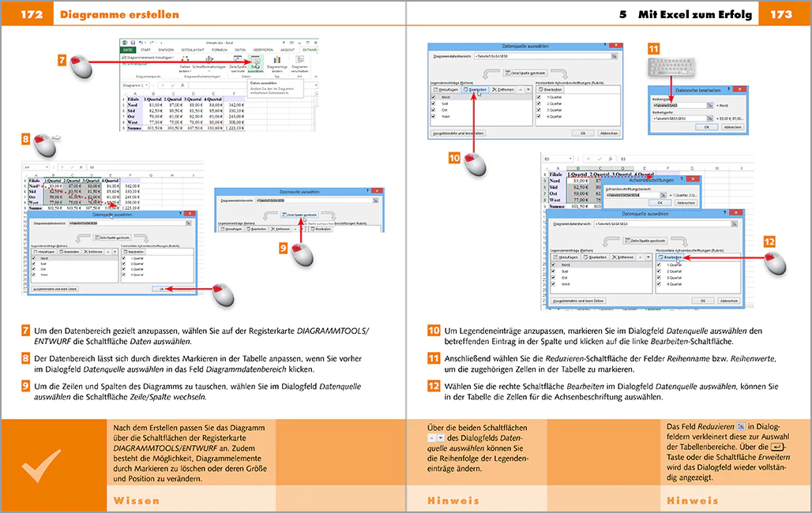Click Zeile/Spalte wechseln button in step 9 dialog
The height and width of the screenshot is (513, 812).
click(299, 215)
